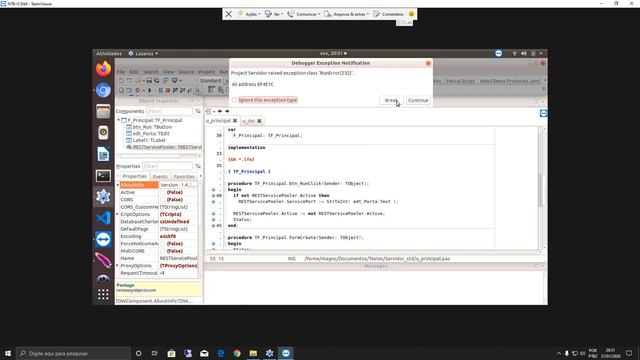
Task: Open TeamViewer Ações dropdown
Action: coord(249,14)
